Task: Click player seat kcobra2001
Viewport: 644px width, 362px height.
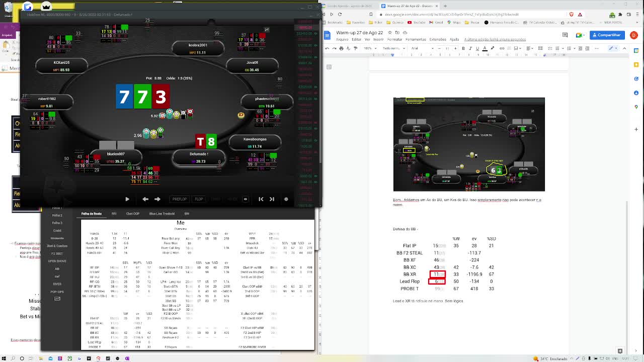Action: tap(198, 48)
